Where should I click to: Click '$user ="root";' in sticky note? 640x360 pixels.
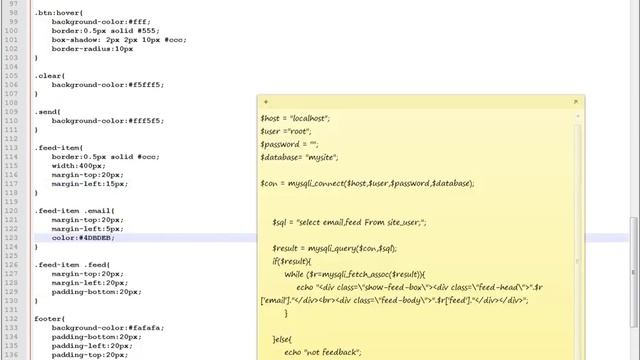pos(286,131)
